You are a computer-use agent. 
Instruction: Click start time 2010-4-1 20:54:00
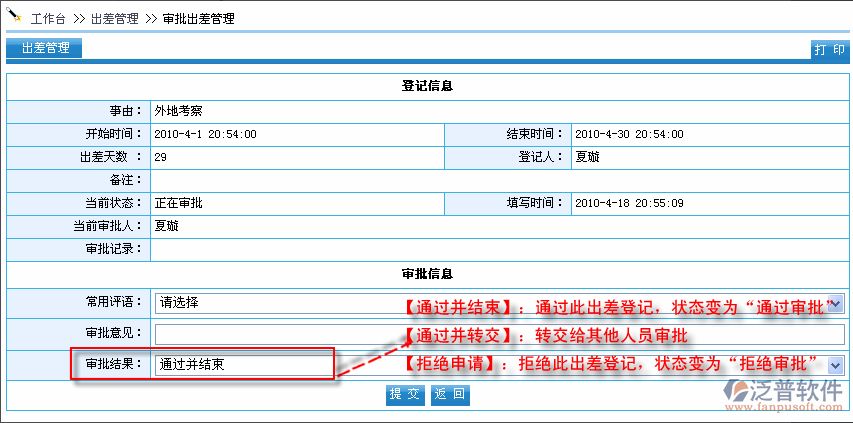pos(206,134)
